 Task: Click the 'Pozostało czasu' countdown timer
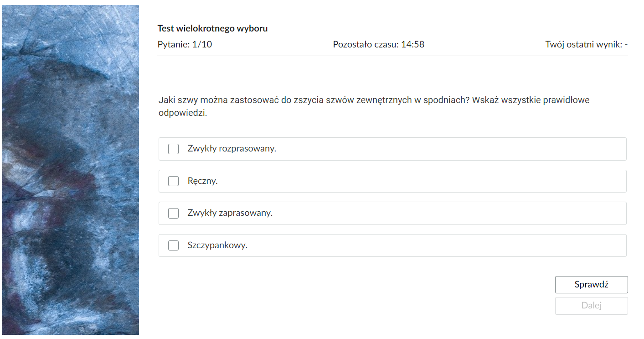point(378,45)
